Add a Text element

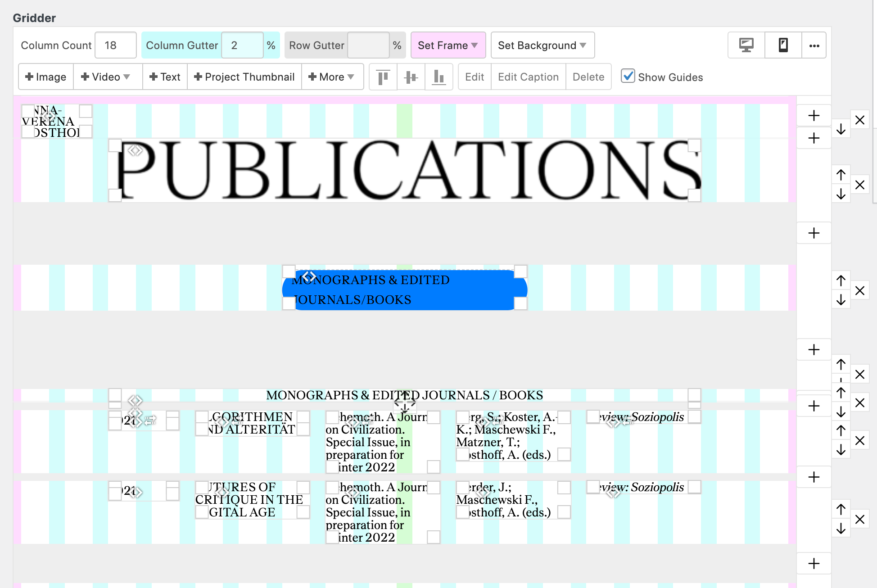165,77
